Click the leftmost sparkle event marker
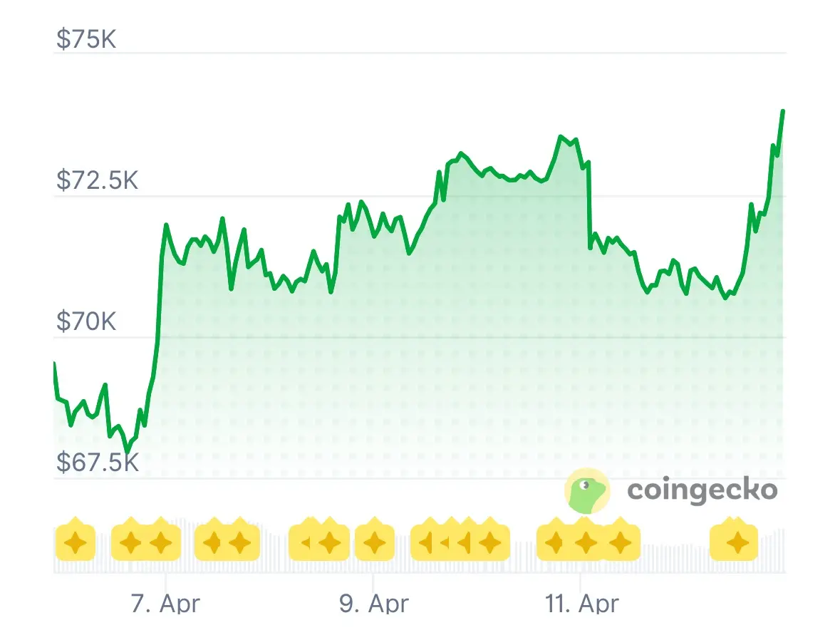 (x=75, y=544)
